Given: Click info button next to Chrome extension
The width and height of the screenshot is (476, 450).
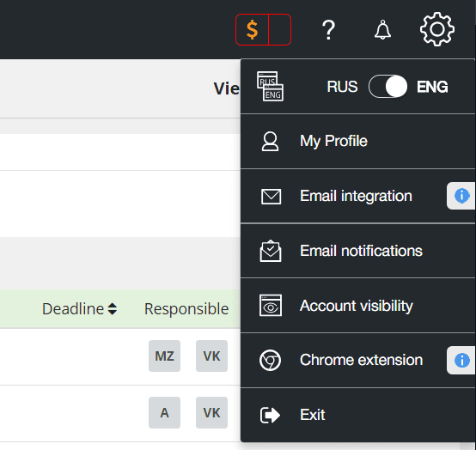Looking at the screenshot, I should [461, 361].
